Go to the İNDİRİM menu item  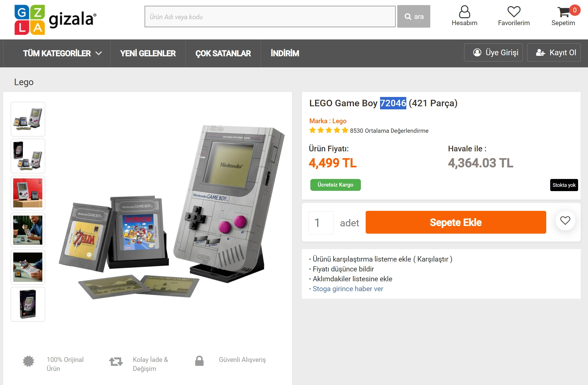[x=285, y=53]
